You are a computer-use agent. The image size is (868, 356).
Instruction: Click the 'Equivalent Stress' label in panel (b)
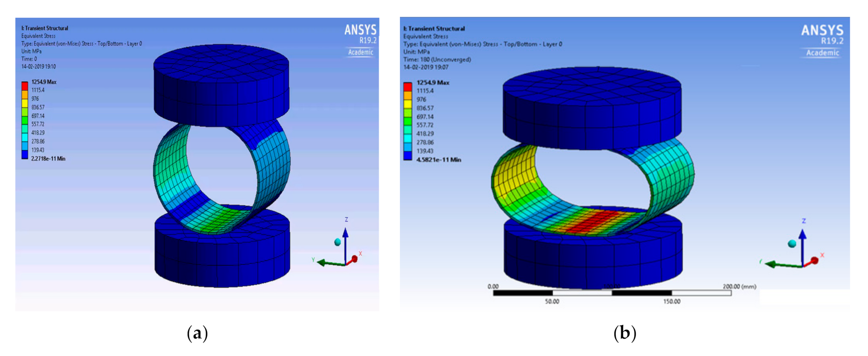(425, 36)
